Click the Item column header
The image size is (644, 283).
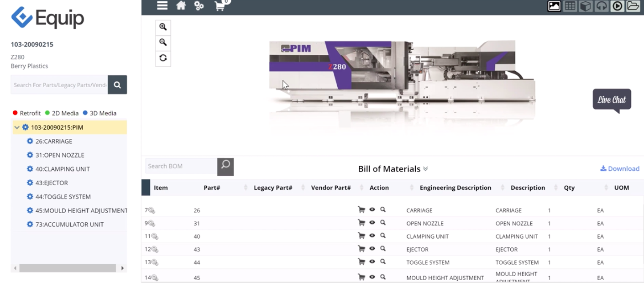point(161,188)
